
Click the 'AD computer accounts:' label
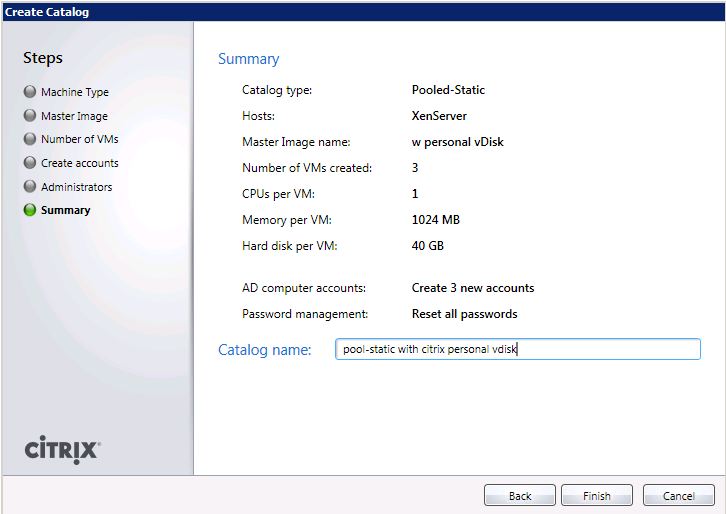304,288
